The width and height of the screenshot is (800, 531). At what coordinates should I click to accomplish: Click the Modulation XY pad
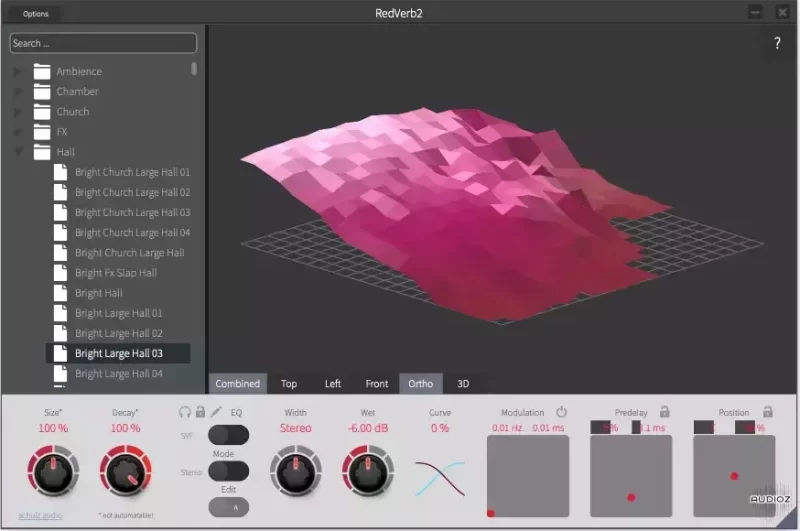click(x=528, y=476)
